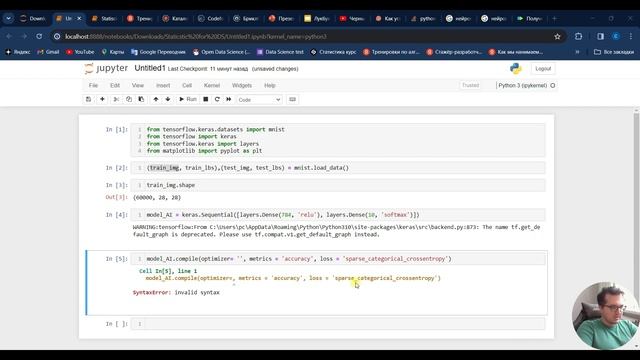Image resolution: width=640 pixels, height=360 pixels.
Task: Open Chrome side panel icon
Action: (600, 36)
